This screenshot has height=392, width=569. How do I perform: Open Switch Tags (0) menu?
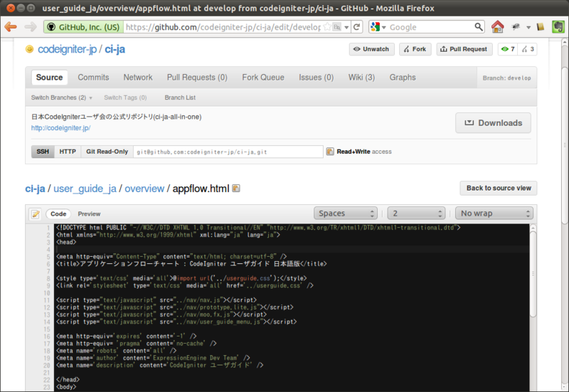125,97
